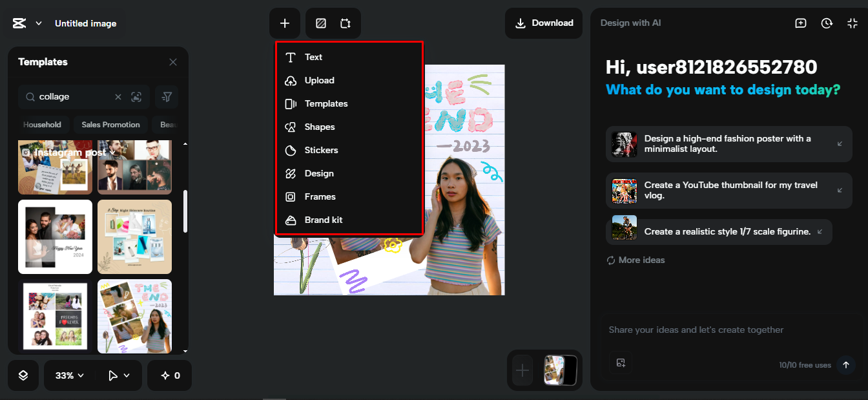Viewport: 868px width, 400px height.
Task: Click the image mask icon in top toolbar
Action: click(320, 23)
